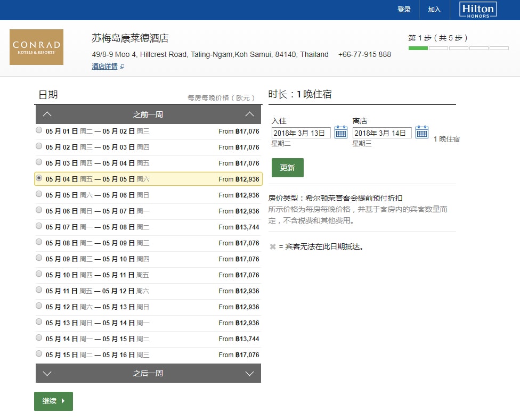Click the hotel phone number +66-77-915 888
The width and height of the screenshot is (520, 420).
364,54
